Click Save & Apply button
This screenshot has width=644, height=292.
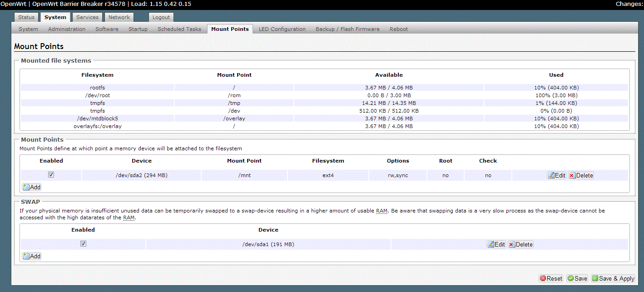click(x=613, y=278)
